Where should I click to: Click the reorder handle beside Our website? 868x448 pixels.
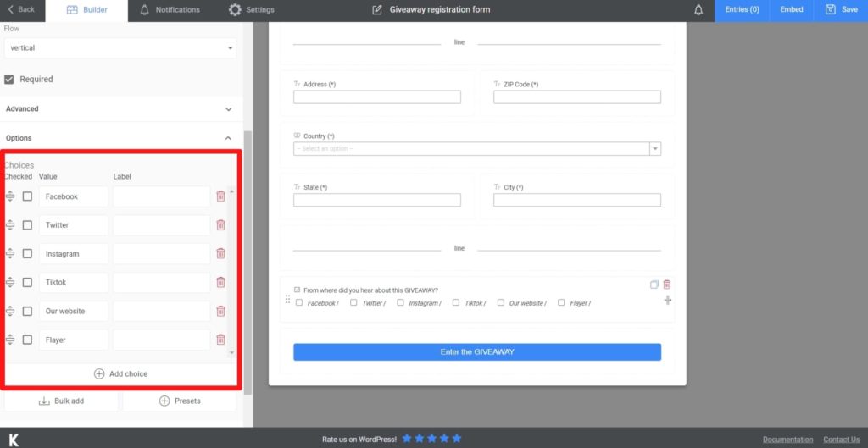tap(10, 311)
